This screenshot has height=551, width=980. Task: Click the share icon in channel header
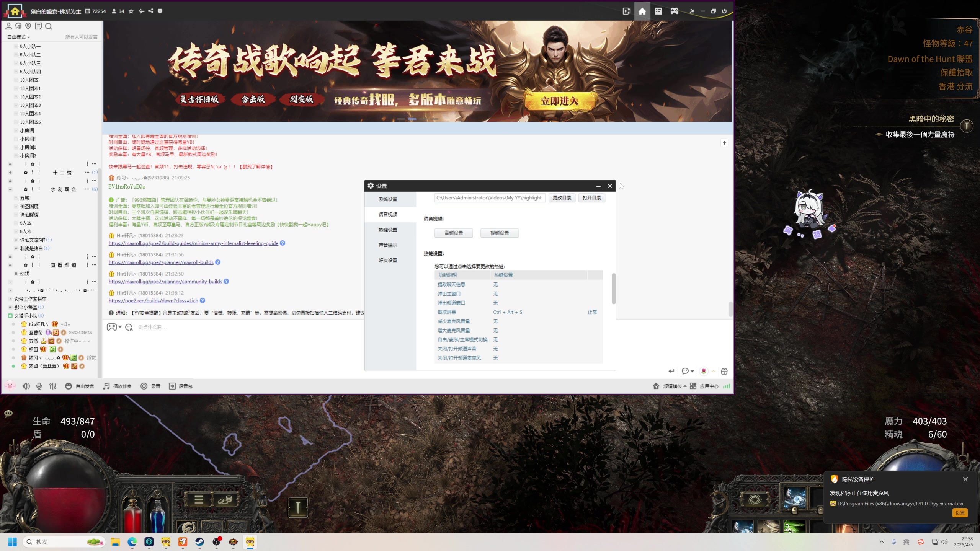pos(151,11)
